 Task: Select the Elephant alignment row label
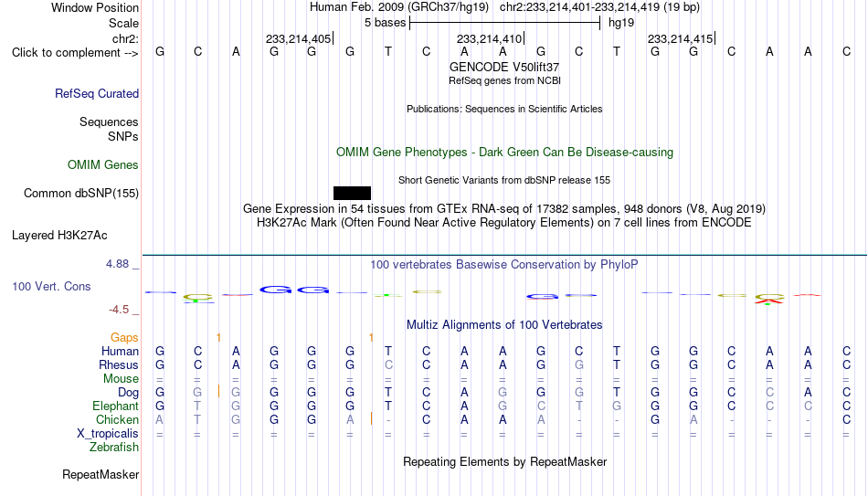coord(116,406)
